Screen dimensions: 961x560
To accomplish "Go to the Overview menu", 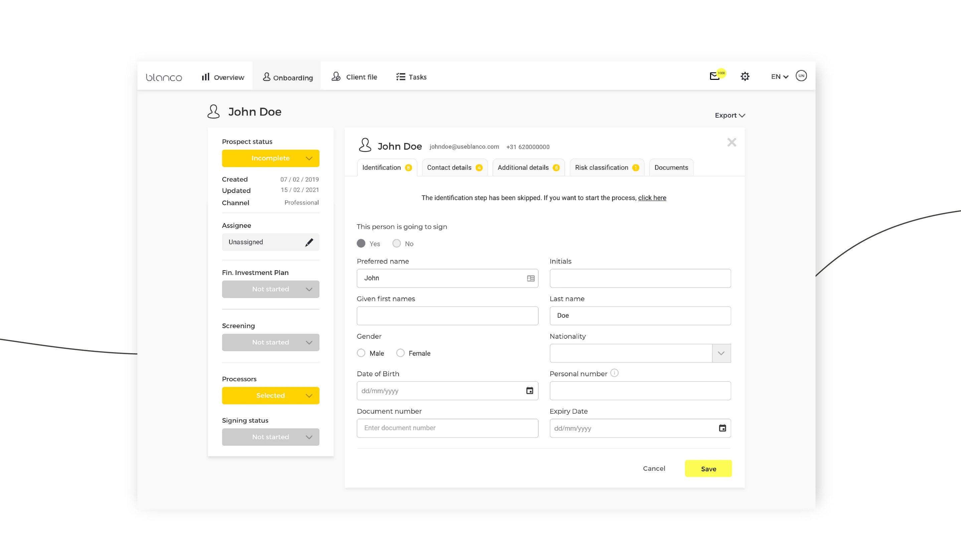I will click(x=223, y=77).
